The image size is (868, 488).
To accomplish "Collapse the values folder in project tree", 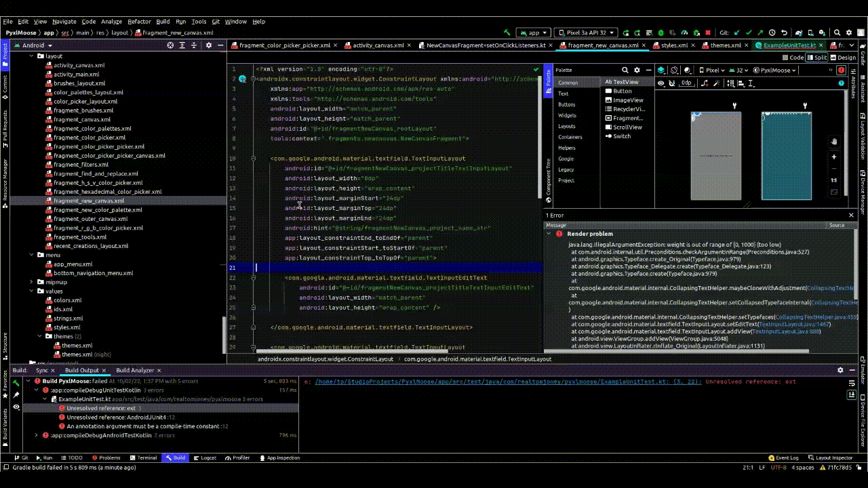I will tap(30, 291).
